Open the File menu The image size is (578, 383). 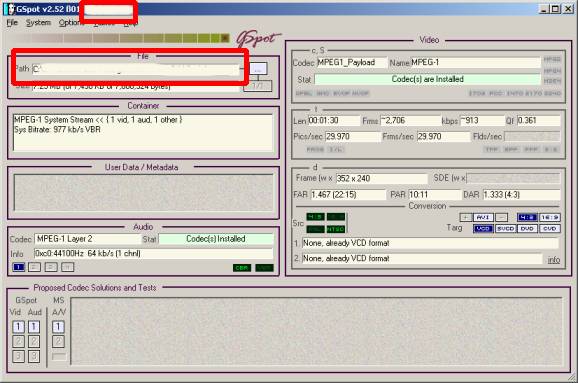[12, 22]
